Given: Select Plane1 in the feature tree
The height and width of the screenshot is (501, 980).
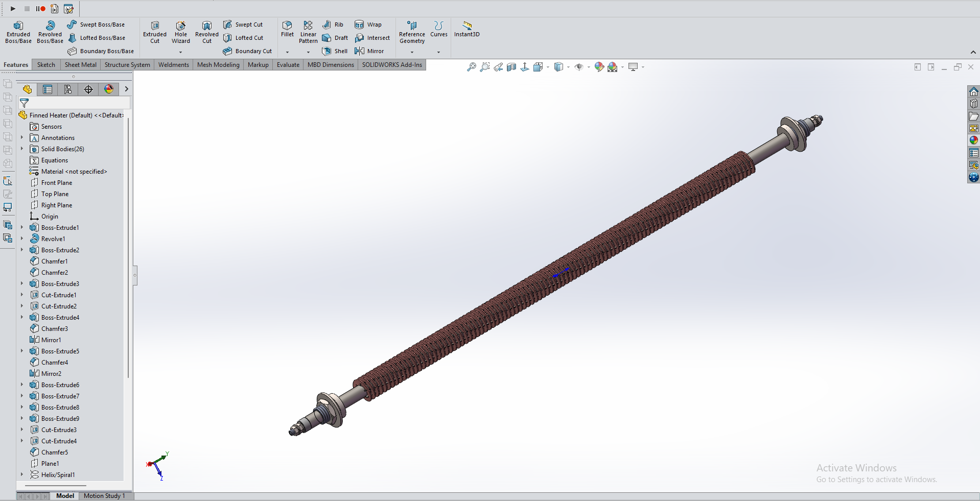Looking at the screenshot, I should [x=44, y=464].
